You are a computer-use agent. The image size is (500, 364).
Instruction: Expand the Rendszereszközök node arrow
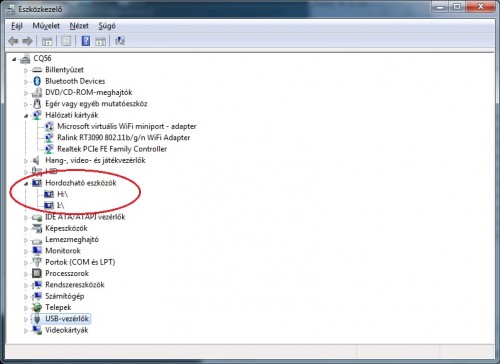[26, 285]
